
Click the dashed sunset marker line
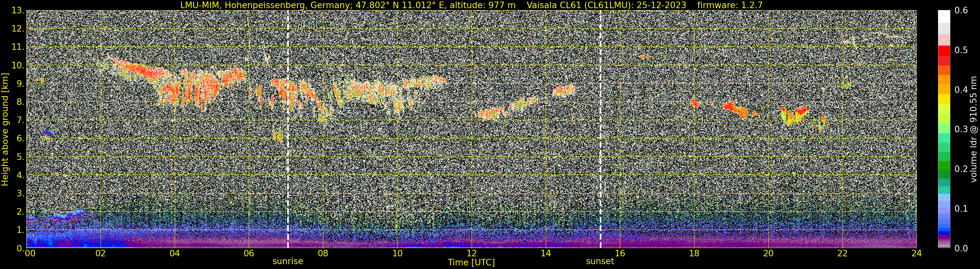tap(600, 129)
